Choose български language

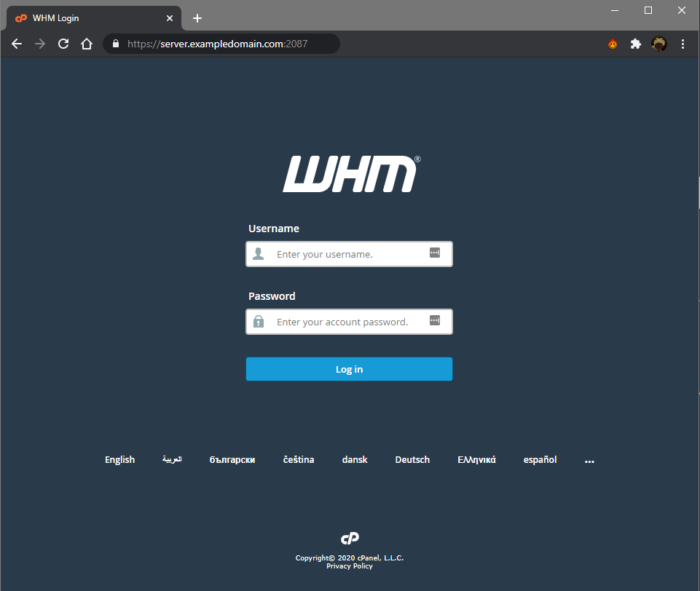coord(232,459)
